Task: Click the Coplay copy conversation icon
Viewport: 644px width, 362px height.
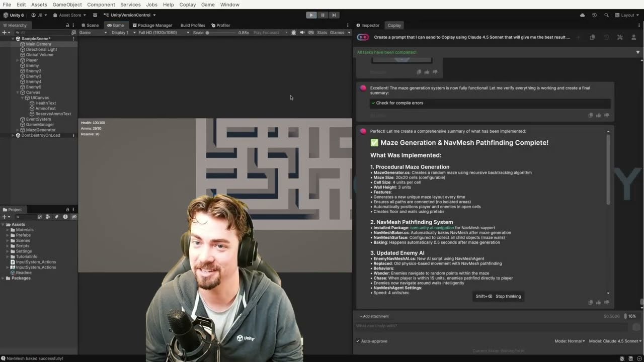Action: tap(592, 37)
